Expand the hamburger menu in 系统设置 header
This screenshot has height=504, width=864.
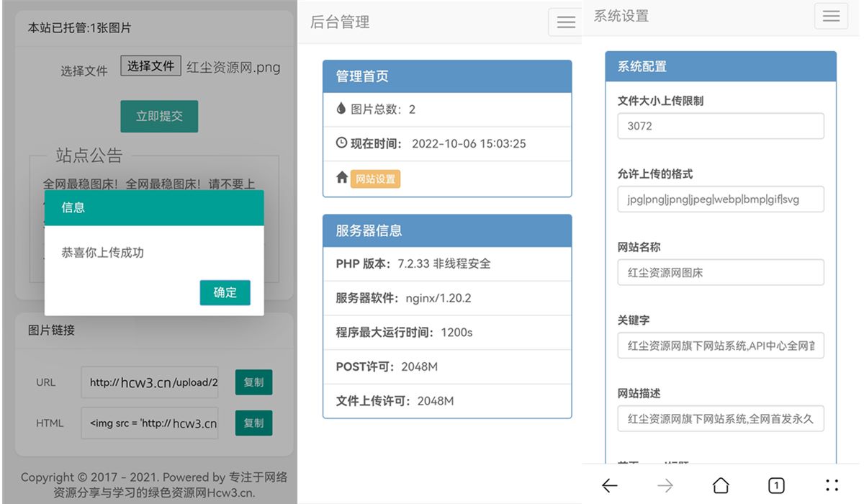click(831, 17)
